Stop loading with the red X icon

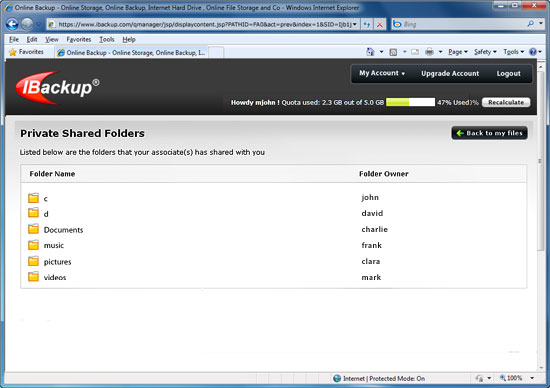(380, 24)
